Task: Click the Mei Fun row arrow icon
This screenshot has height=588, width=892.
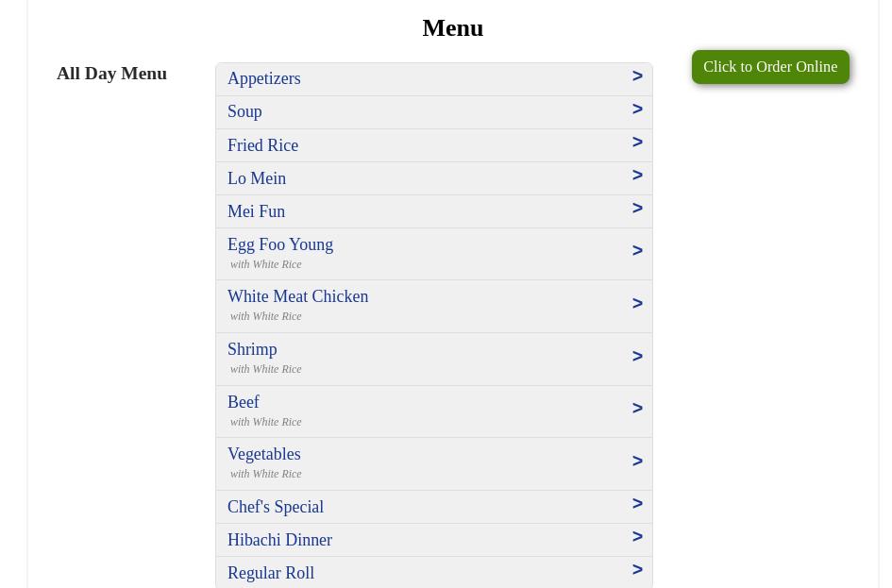Action: pos(637,209)
